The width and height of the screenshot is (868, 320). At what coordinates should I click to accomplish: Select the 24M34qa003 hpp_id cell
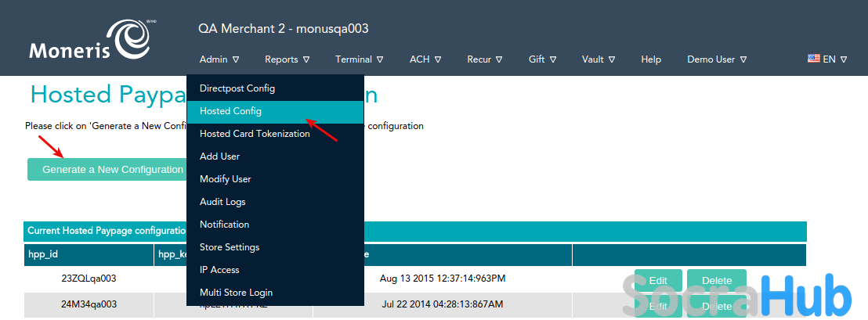pyautogui.click(x=89, y=304)
